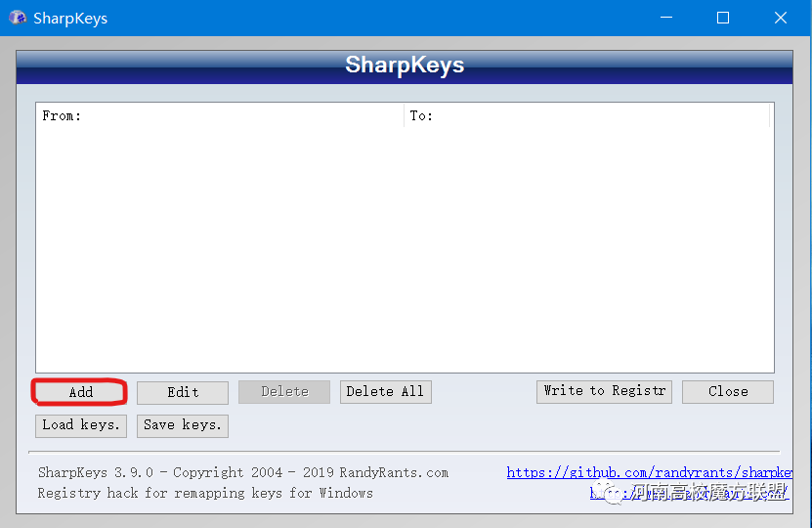
Task: Click the Add button
Action: point(81,392)
